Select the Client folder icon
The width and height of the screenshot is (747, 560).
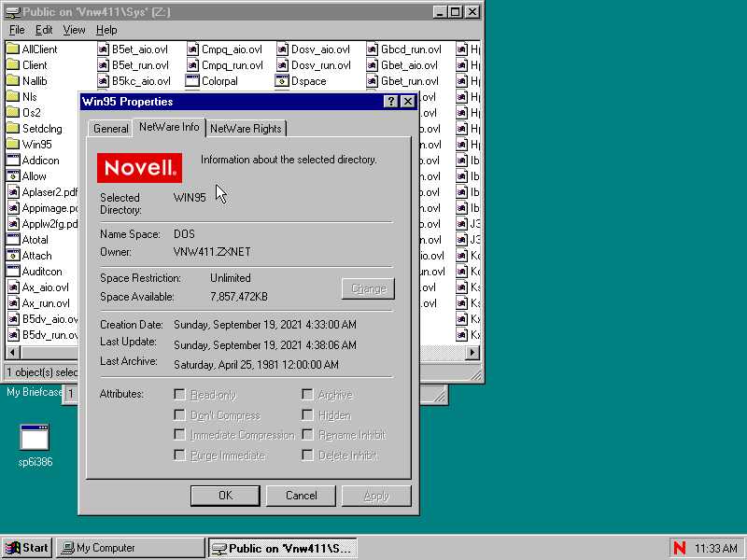13,65
